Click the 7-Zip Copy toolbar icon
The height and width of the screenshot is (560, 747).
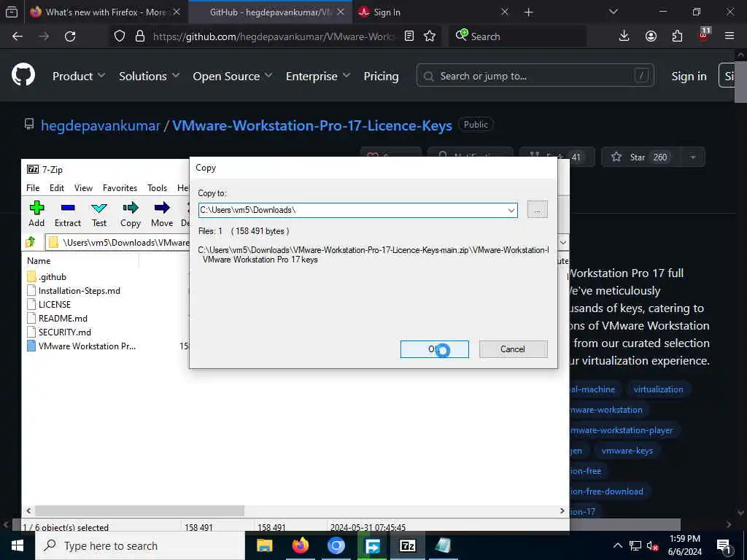(x=131, y=214)
